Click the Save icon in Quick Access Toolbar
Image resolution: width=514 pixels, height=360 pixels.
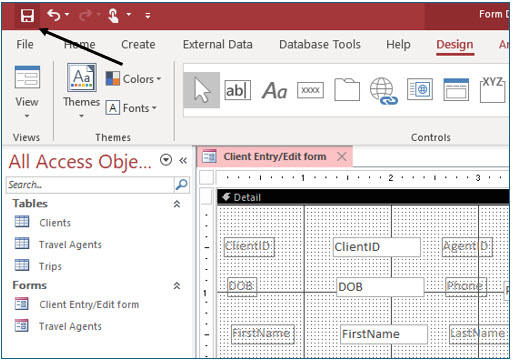click(x=27, y=16)
